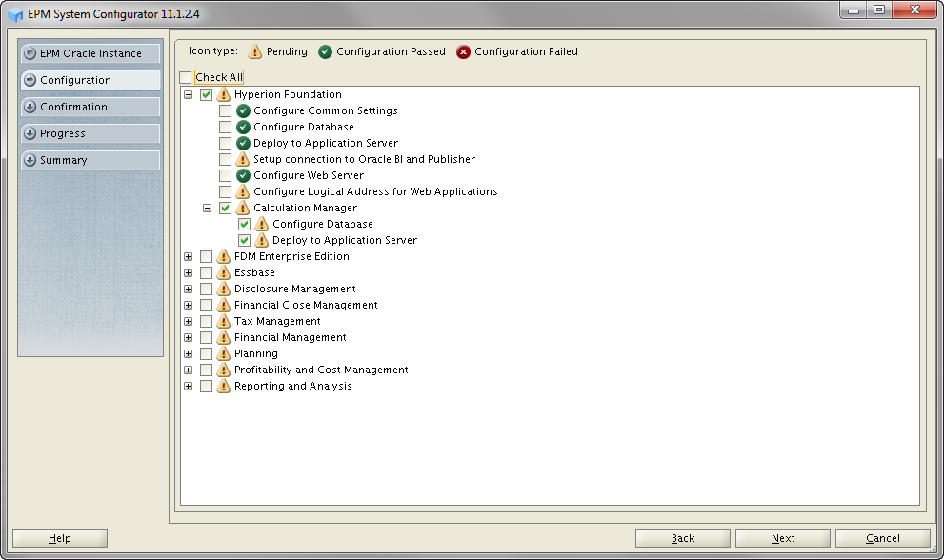Click pending icon beside Financial Close Management
The width and height of the screenshot is (944, 560).
click(x=223, y=306)
